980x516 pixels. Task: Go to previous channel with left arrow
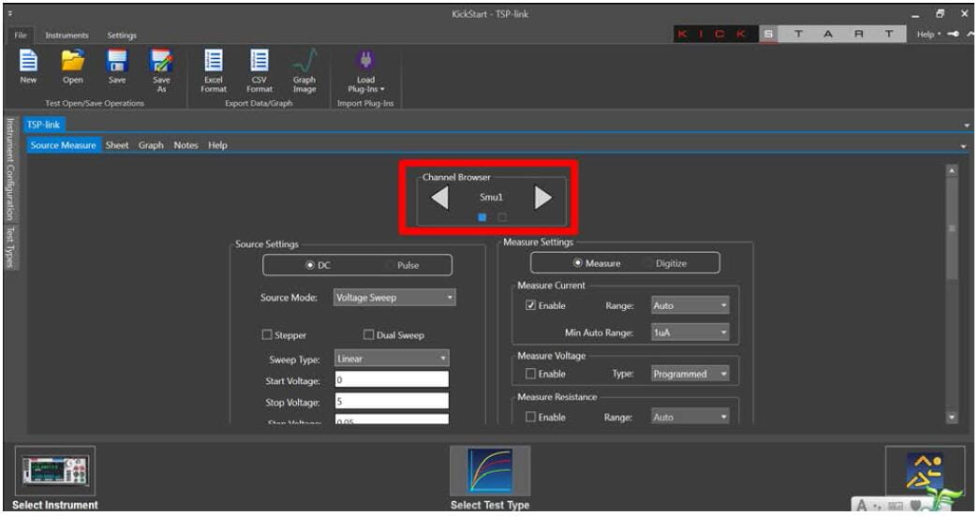[439, 197]
